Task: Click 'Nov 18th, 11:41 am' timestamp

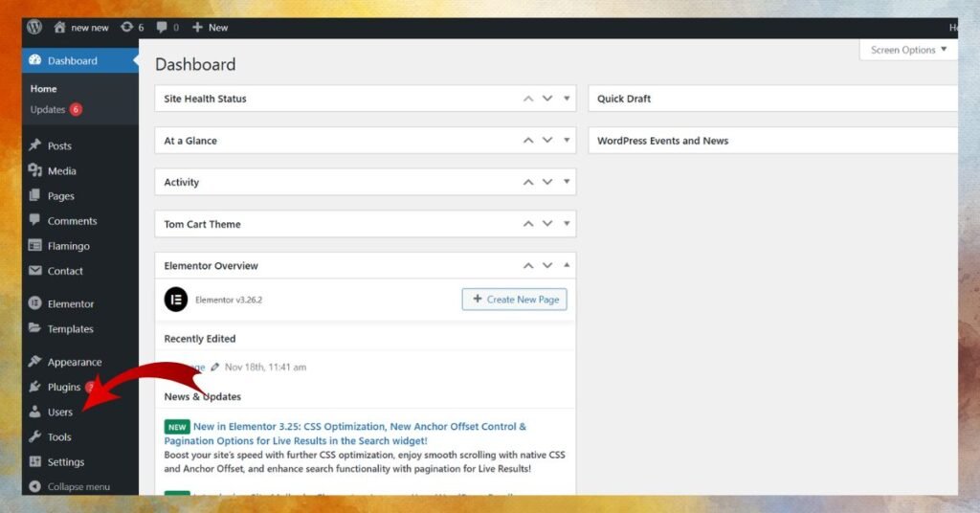Action: point(266,368)
